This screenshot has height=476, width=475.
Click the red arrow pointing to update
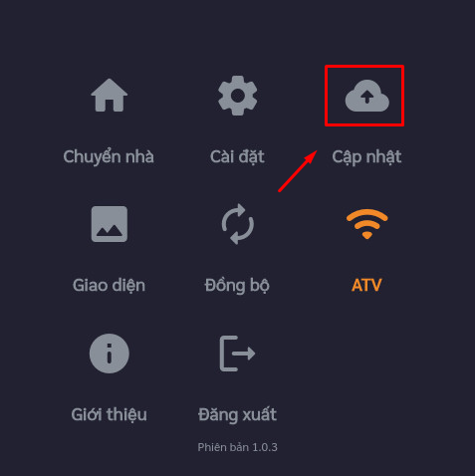point(298,171)
